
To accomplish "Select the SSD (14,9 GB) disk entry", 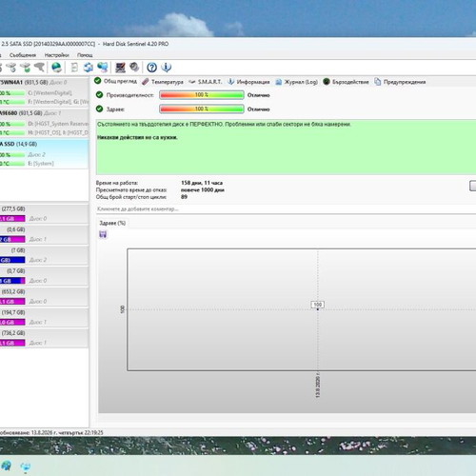I will pyautogui.click(x=44, y=153).
